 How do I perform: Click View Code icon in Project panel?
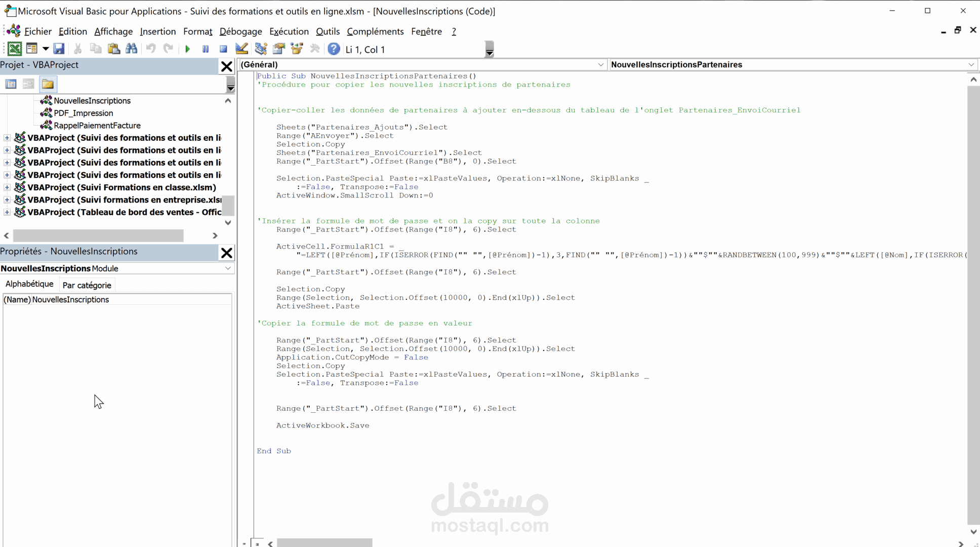11,84
